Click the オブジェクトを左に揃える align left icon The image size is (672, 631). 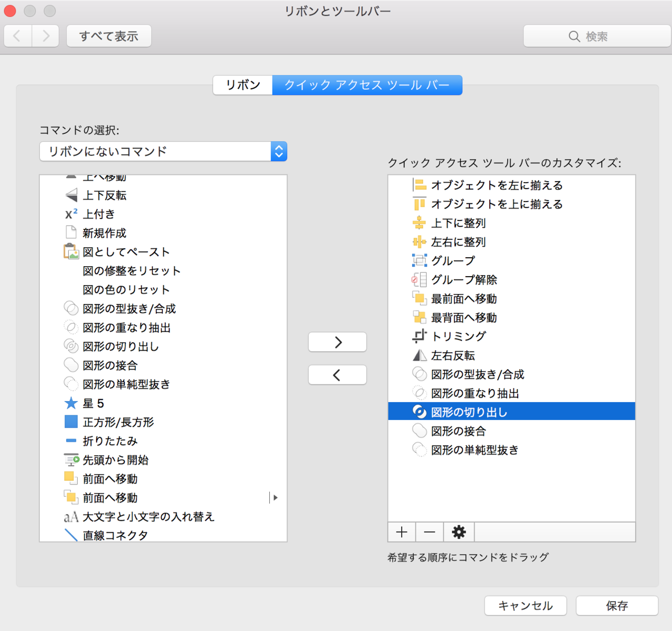[x=419, y=185]
